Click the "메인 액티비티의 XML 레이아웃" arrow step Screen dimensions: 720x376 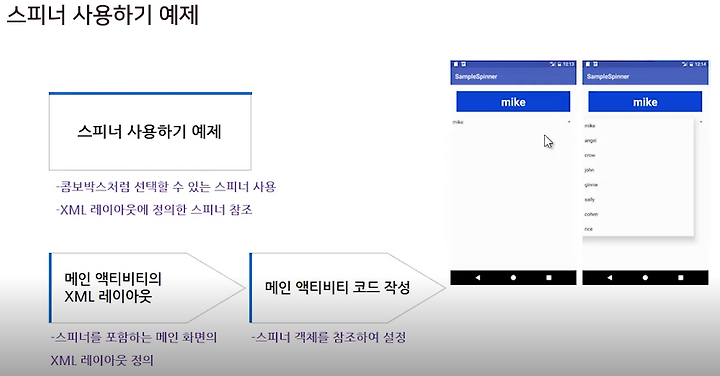[147, 288]
